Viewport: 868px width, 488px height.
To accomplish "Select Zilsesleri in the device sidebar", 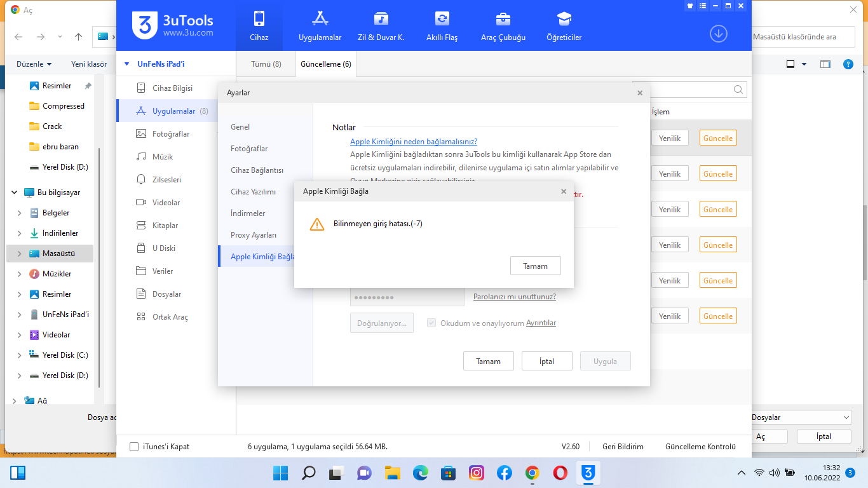I will tap(166, 180).
